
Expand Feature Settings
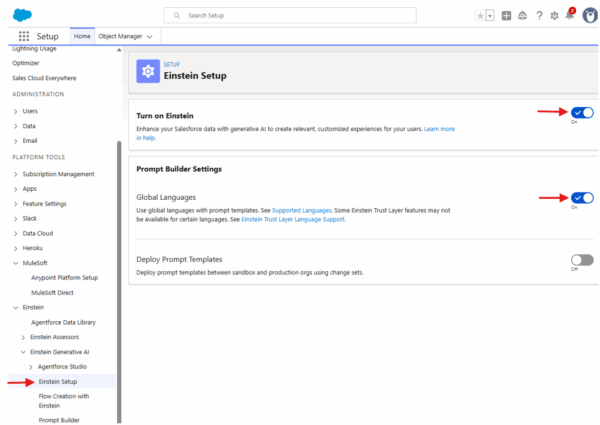tap(16, 204)
